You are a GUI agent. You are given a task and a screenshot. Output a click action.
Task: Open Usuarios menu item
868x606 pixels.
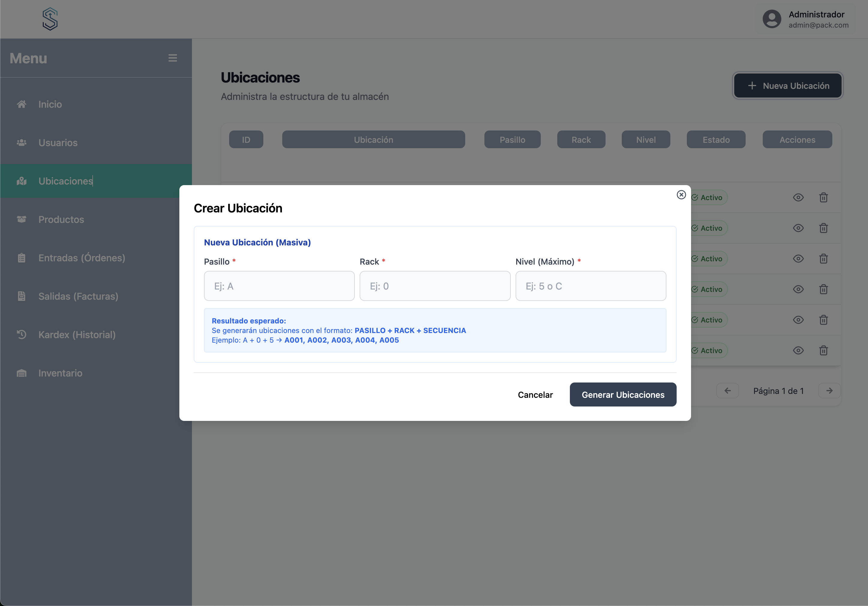(58, 142)
